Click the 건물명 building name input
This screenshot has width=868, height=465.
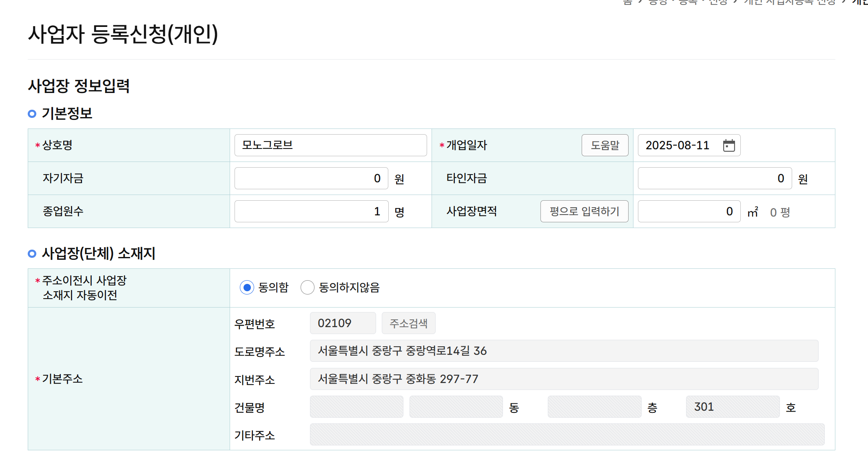[356, 407]
